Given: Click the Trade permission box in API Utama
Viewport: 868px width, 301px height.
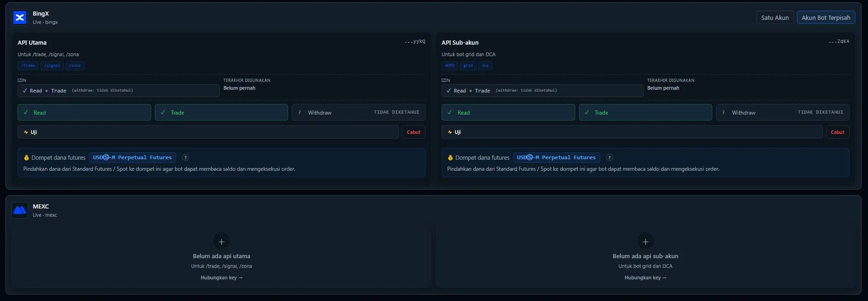Looking at the screenshot, I should 221,112.
